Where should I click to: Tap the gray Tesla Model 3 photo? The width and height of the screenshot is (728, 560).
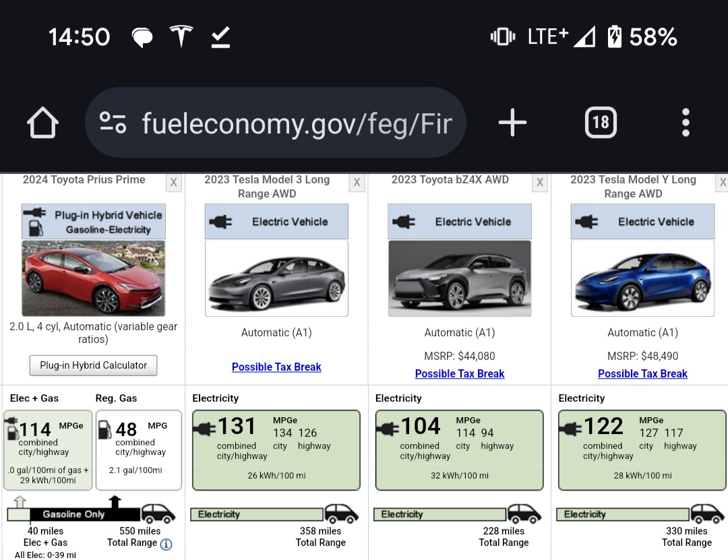276,278
